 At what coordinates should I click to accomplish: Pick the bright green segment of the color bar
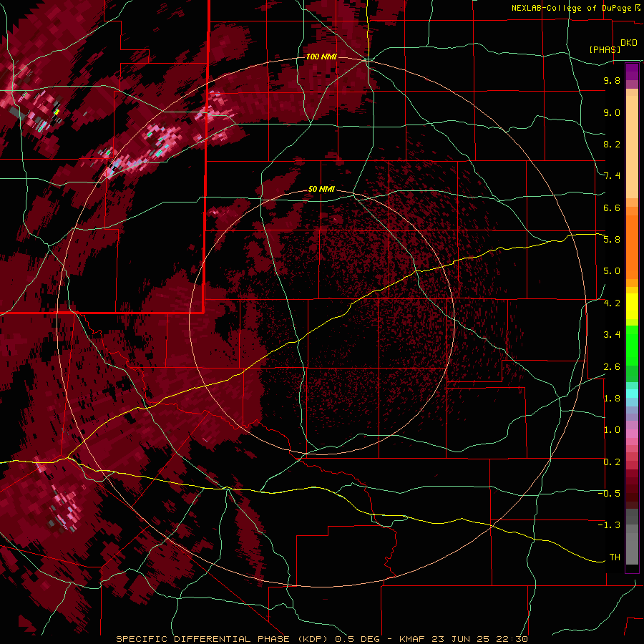click(632, 345)
